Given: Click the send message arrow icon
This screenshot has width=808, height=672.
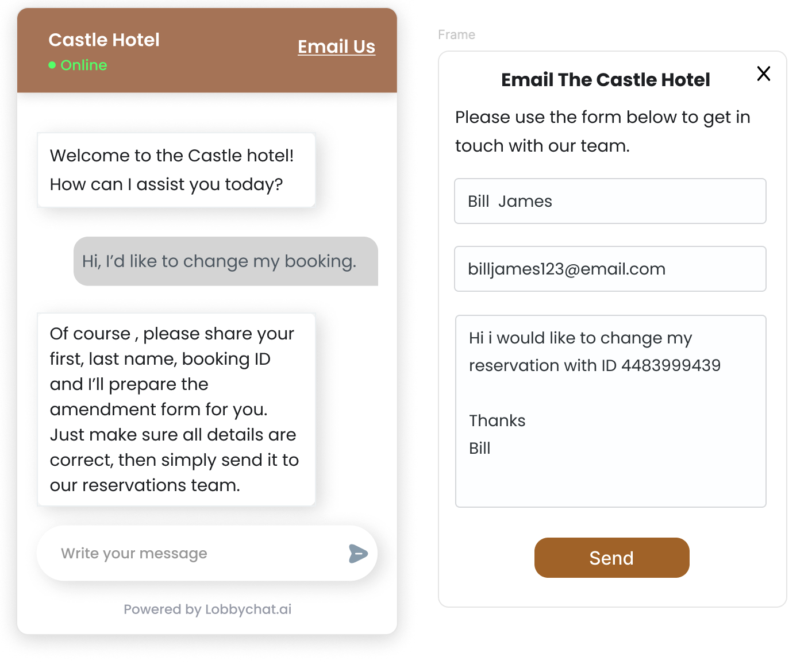Looking at the screenshot, I should coord(357,554).
